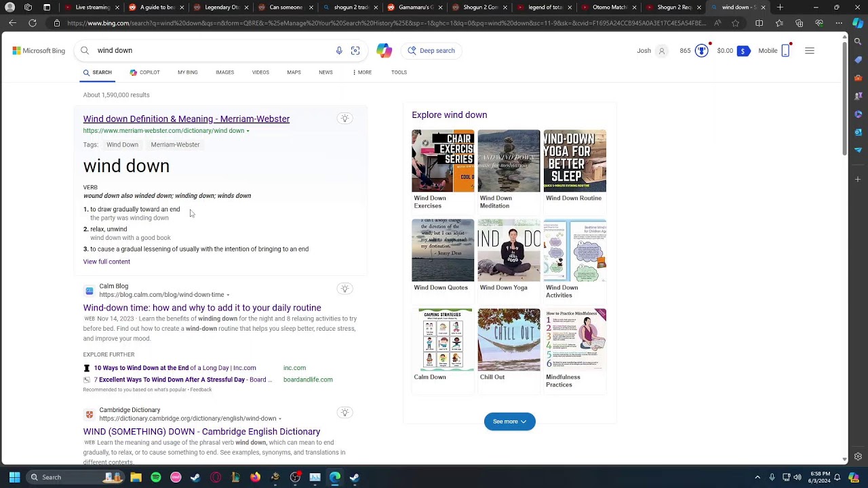The width and height of the screenshot is (868, 488).
Task: Open the Copilot colorful logo icon
Action: point(384,51)
